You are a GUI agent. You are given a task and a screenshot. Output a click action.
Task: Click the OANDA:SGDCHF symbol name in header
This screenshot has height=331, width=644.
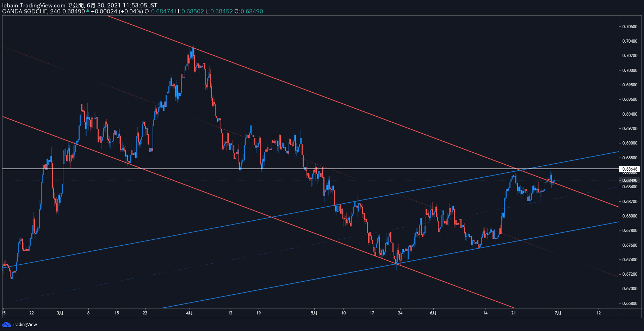click(25, 11)
